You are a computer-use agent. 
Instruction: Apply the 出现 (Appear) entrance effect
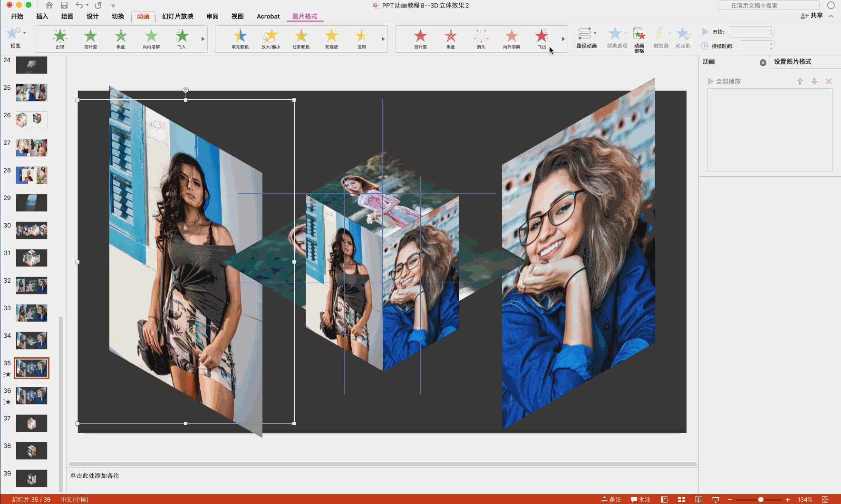pyautogui.click(x=60, y=38)
